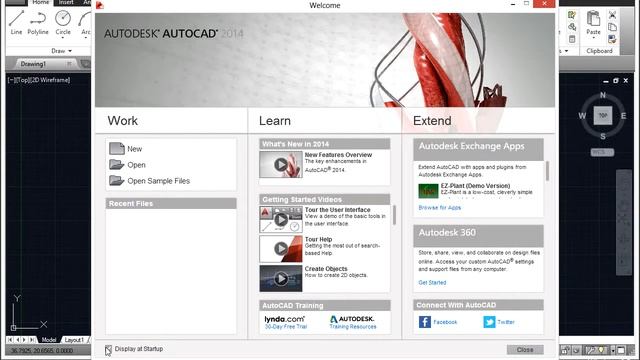Click the EZ-Plant (Demo Version) title
640x360 pixels.
(476, 186)
